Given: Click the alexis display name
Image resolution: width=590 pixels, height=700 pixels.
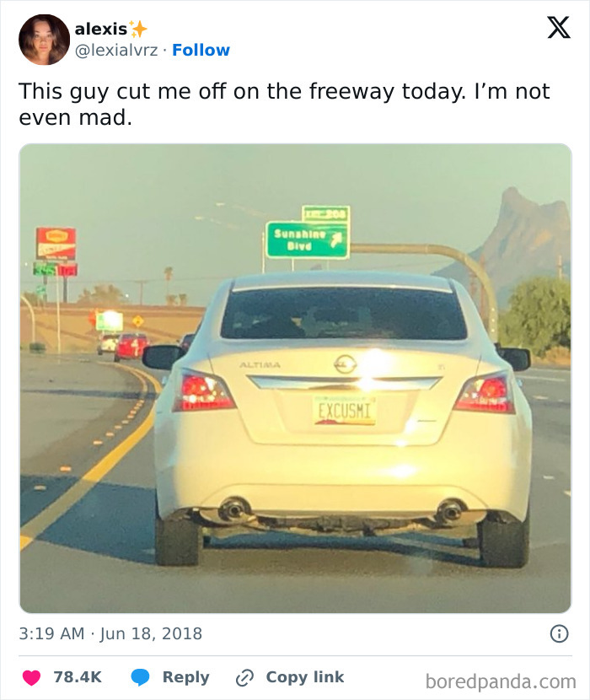Looking at the screenshot, I should [x=101, y=29].
